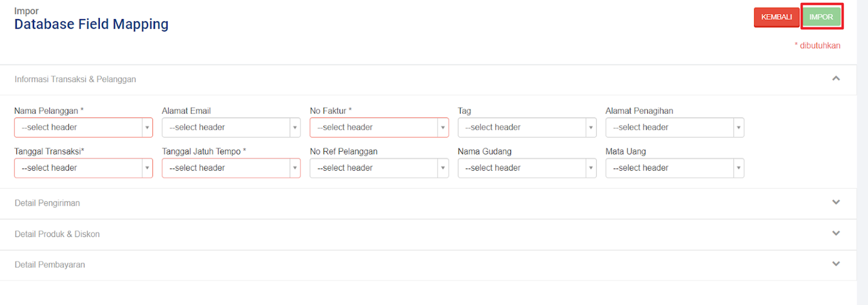The image size is (868, 305).
Task: Open the Tanggal Jatuh Tempo dropdown
Action: coord(231,168)
